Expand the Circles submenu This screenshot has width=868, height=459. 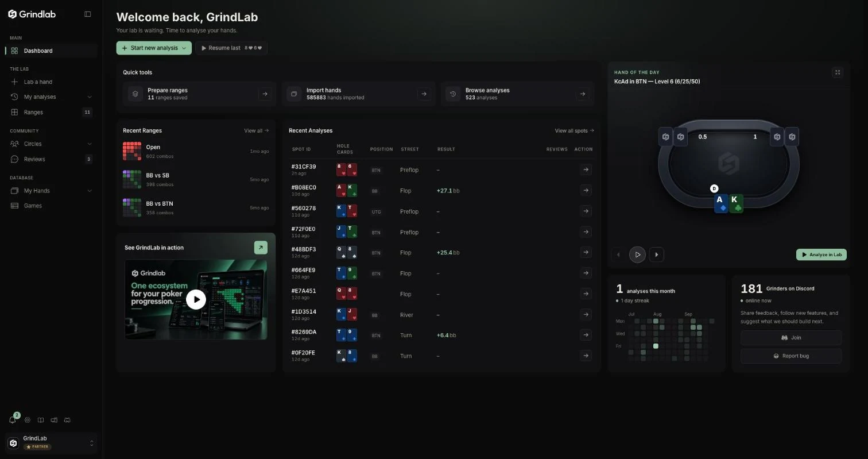pos(90,144)
